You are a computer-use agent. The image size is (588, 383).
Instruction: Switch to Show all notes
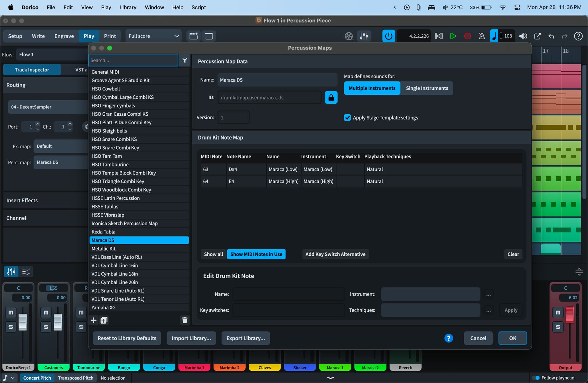[213, 254]
